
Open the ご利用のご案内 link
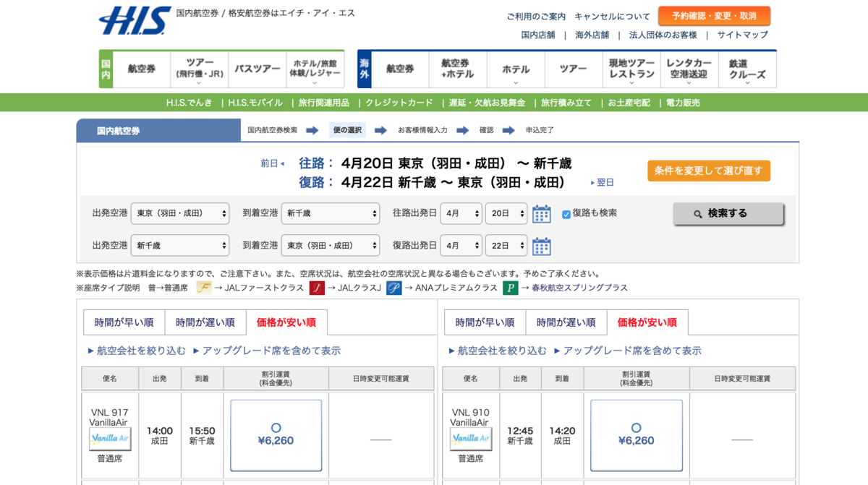(x=536, y=17)
